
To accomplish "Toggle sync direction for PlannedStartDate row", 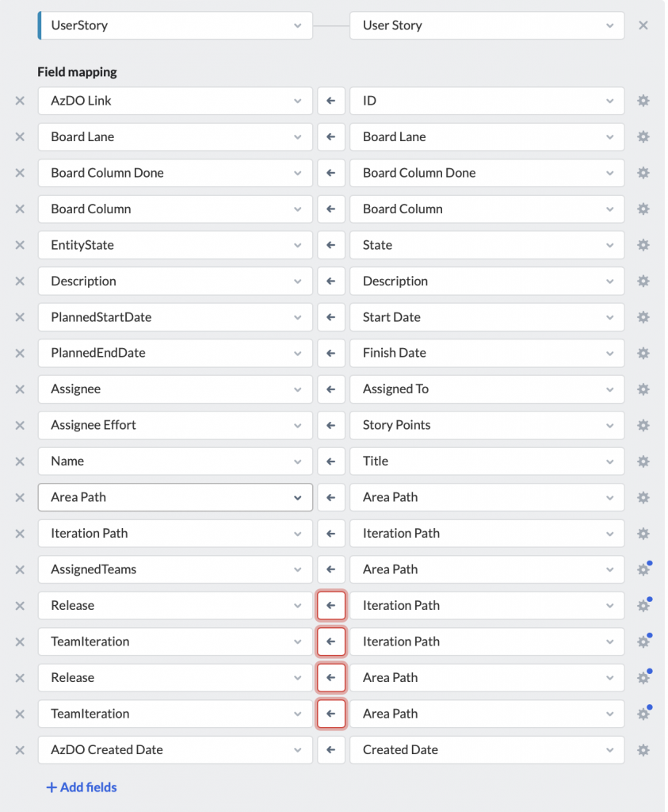I will pyautogui.click(x=331, y=317).
